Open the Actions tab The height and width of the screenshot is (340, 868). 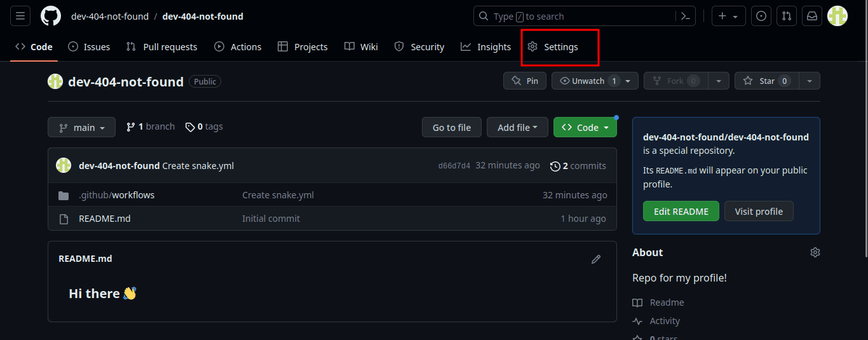pyautogui.click(x=238, y=46)
